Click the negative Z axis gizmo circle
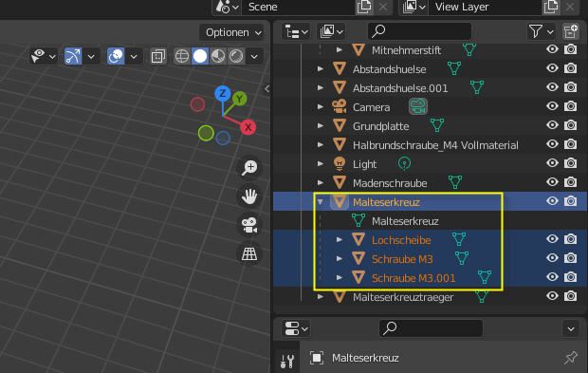This screenshot has width=588, height=373. tap(223, 138)
